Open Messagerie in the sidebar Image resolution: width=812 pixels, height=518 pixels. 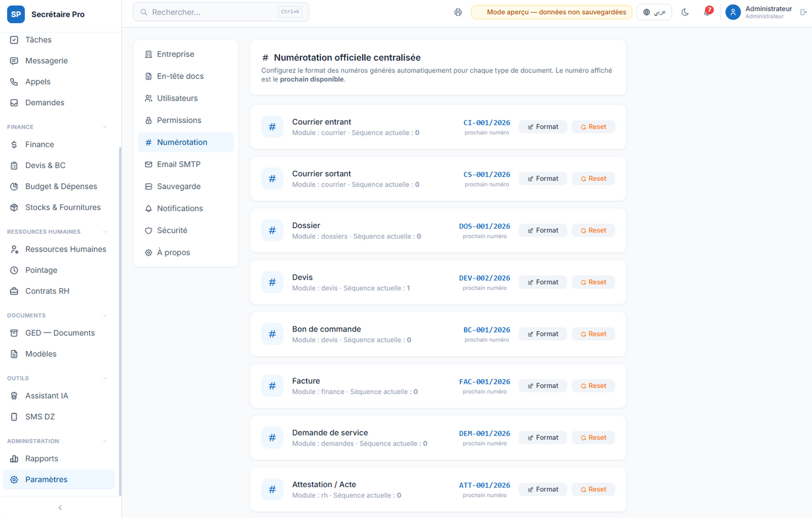pos(58,61)
